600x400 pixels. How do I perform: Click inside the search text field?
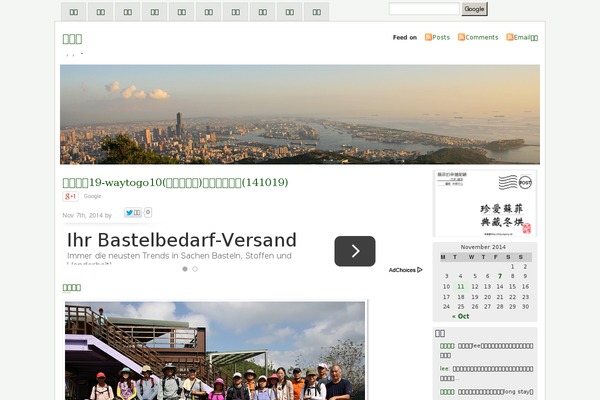tap(424, 9)
